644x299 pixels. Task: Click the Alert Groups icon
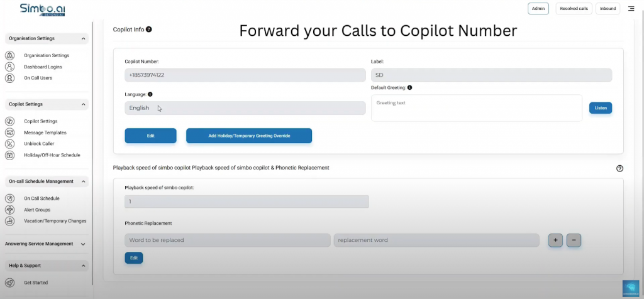click(10, 210)
